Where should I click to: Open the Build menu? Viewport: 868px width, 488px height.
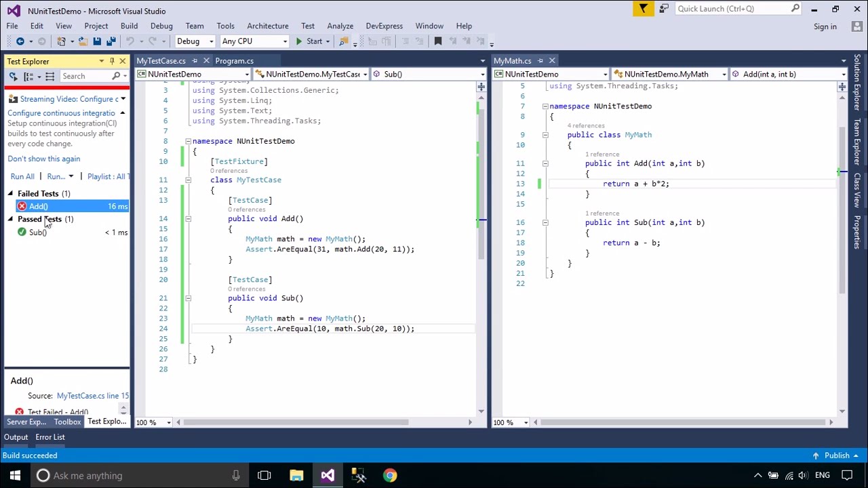[129, 26]
